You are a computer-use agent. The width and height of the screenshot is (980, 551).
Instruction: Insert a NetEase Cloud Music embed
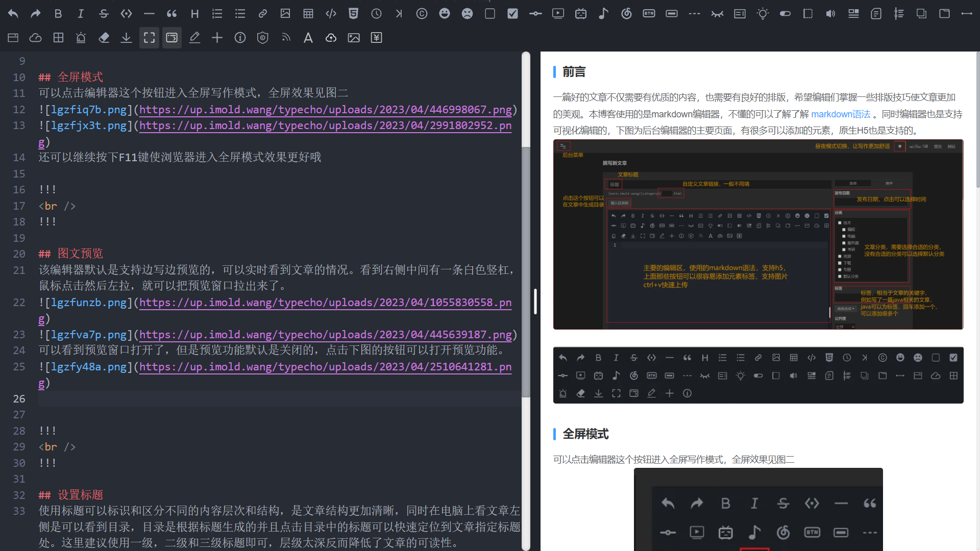[x=626, y=14]
